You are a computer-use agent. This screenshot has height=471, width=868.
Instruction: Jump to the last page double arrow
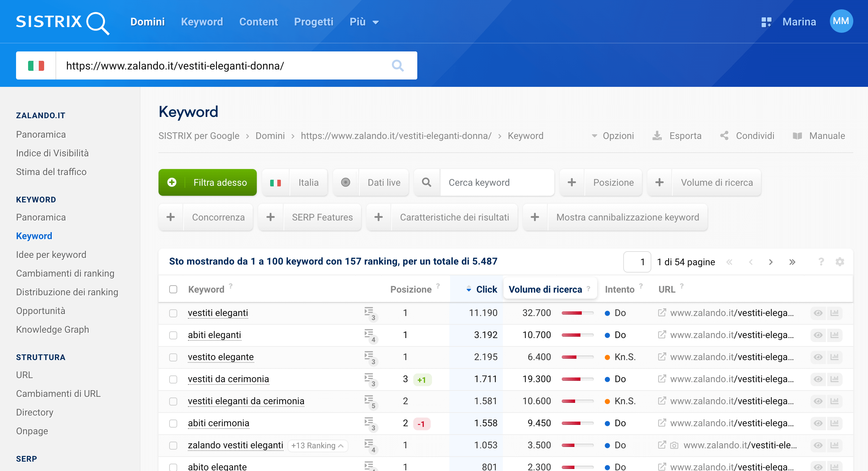[792, 262]
